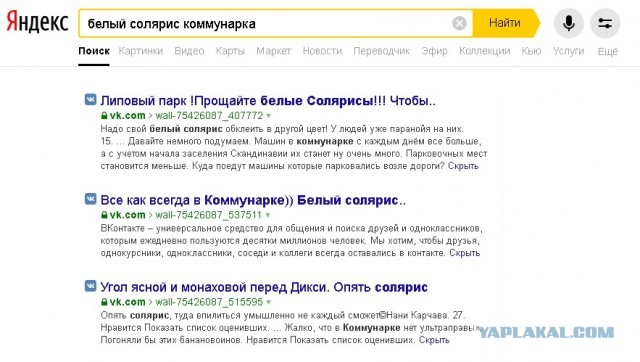Open the Кью tab

point(531,51)
